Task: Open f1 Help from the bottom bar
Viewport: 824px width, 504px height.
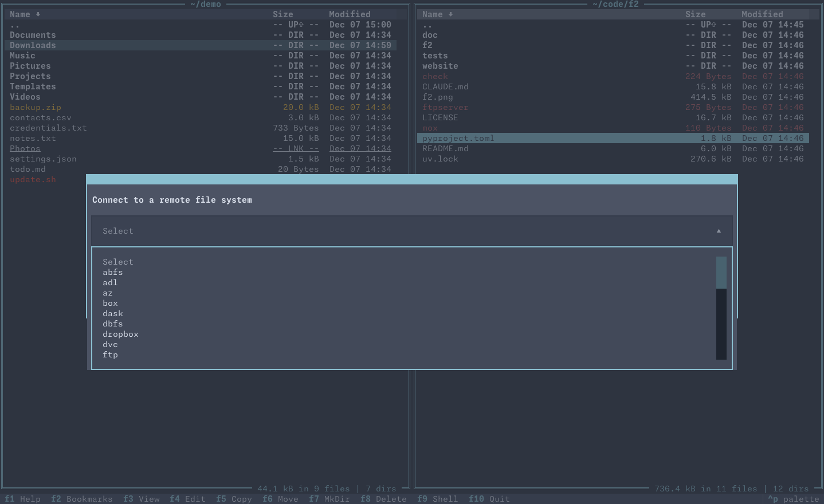Action: coord(22,498)
